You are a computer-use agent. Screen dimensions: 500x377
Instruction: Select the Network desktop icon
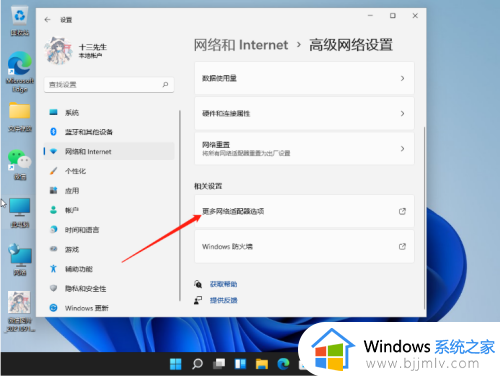(20, 260)
